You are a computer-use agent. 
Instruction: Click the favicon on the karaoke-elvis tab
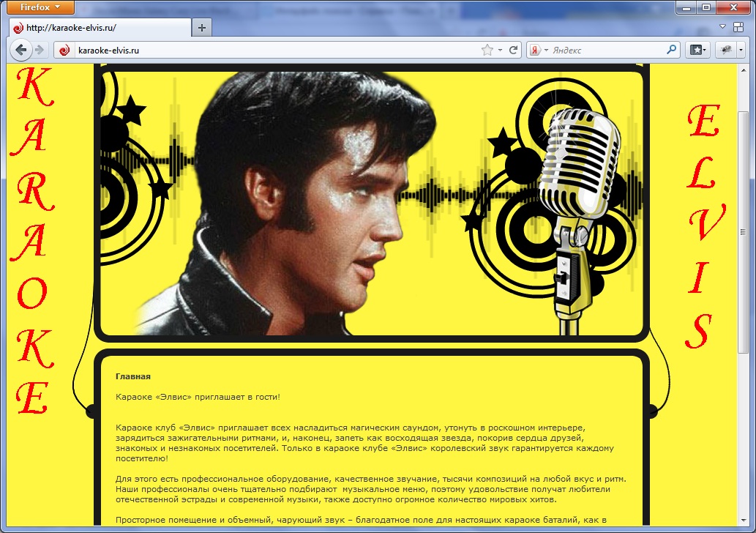point(18,28)
